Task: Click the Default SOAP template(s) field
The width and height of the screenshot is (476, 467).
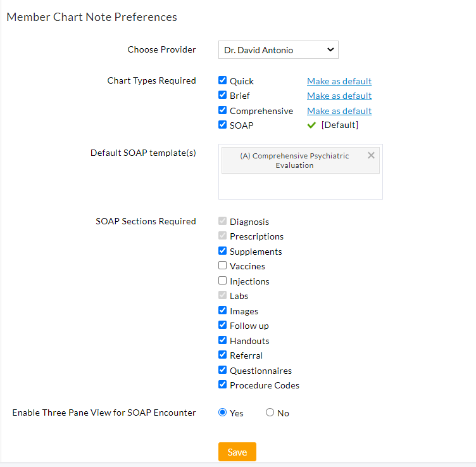Action: point(301,186)
